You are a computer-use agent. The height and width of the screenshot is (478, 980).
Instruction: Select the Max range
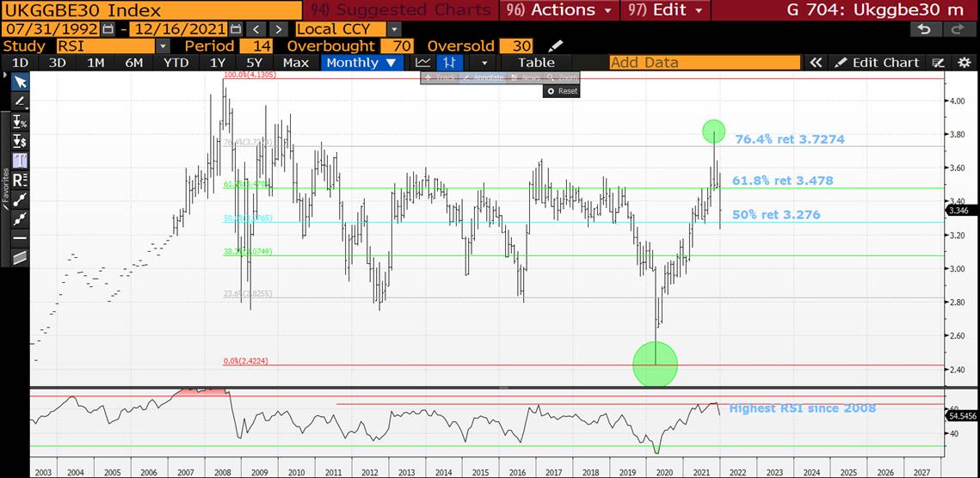point(296,63)
